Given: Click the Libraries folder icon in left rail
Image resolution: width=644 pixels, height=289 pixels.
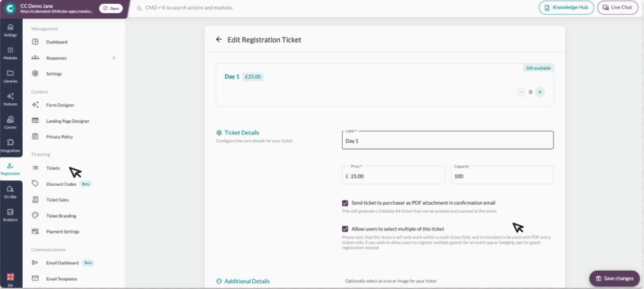Looking at the screenshot, I should [x=11, y=74].
